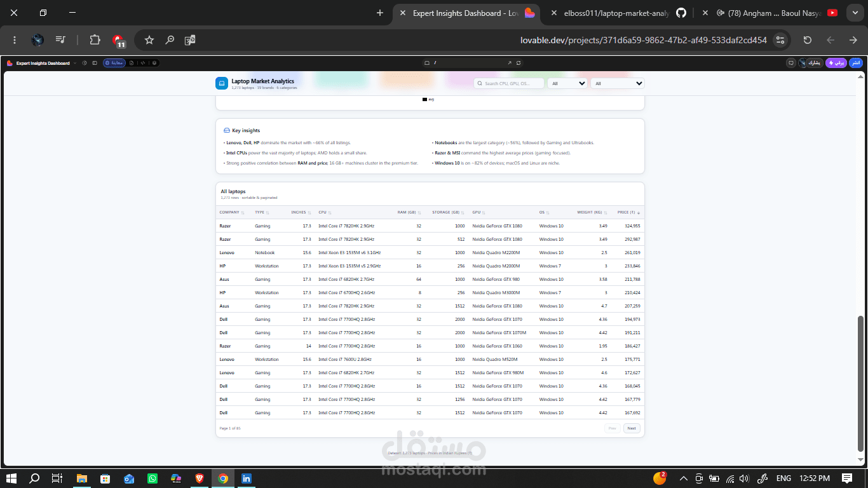This screenshot has height=488, width=868.
Task: Focus the Search CPU, GPU, OS field
Action: click(x=509, y=83)
